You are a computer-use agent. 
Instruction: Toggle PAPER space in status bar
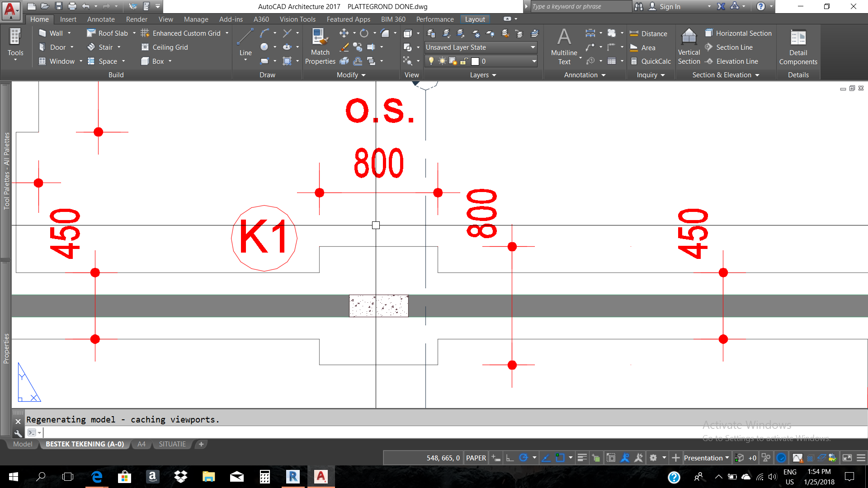(x=476, y=458)
